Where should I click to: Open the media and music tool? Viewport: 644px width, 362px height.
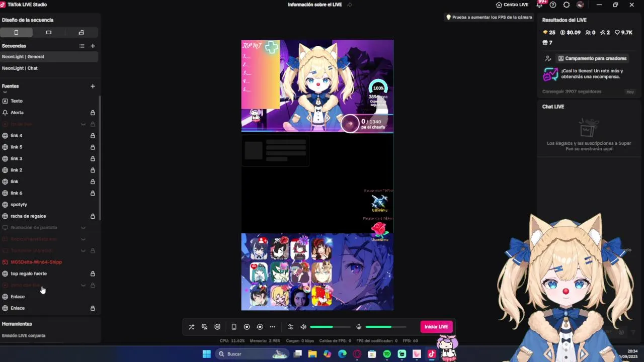pyautogui.click(x=204, y=327)
